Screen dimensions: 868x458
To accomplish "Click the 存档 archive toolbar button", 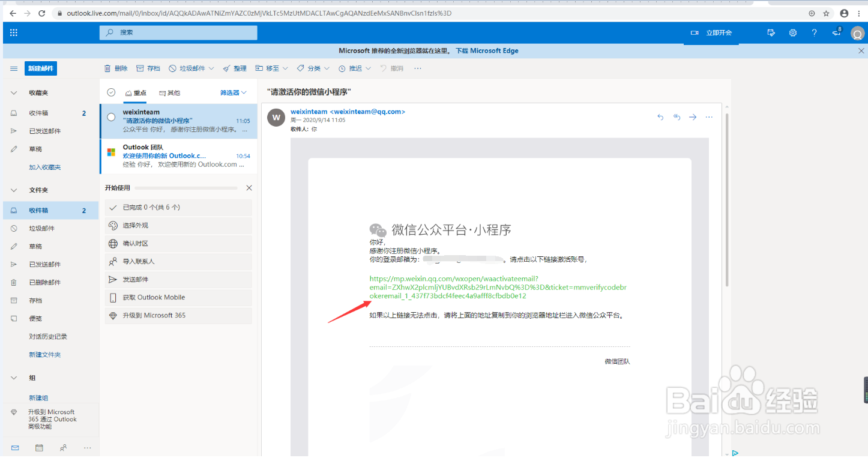I will tap(148, 68).
